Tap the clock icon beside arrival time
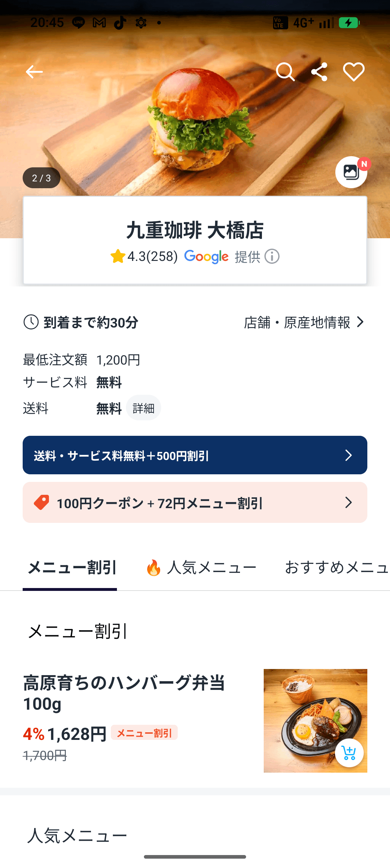 pyautogui.click(x=31, y=322)
